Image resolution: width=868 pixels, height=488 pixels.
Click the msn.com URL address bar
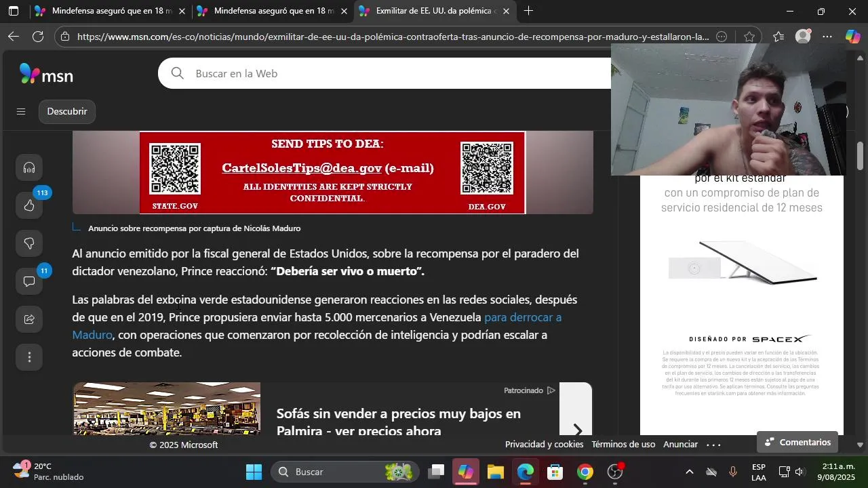click(393, 37)
